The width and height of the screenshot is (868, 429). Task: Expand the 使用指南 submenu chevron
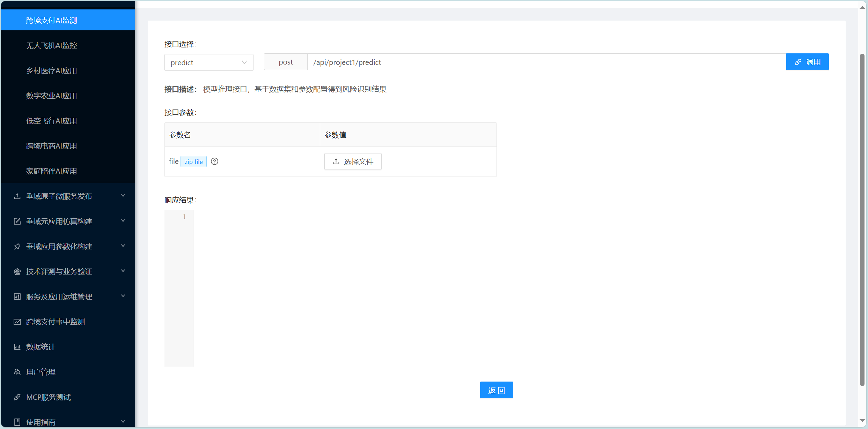click(123, 421)
